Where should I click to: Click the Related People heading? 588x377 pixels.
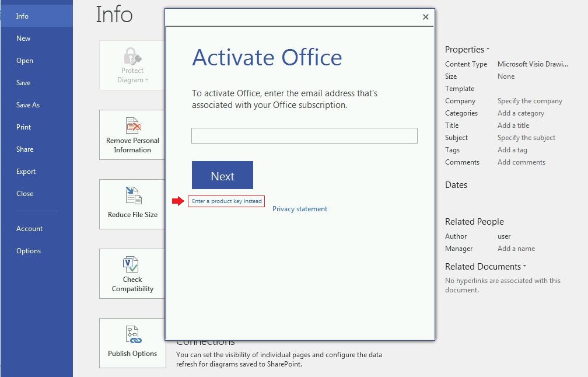474,222
